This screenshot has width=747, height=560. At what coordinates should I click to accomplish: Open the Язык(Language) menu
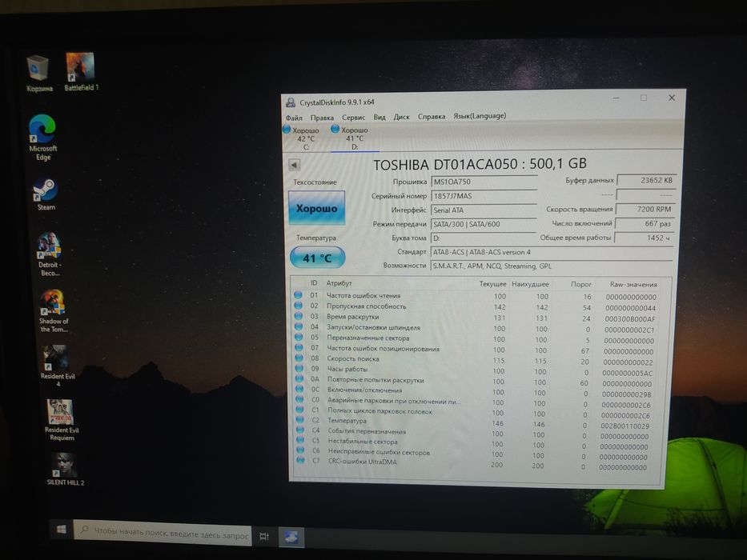(x=480, y=116)
